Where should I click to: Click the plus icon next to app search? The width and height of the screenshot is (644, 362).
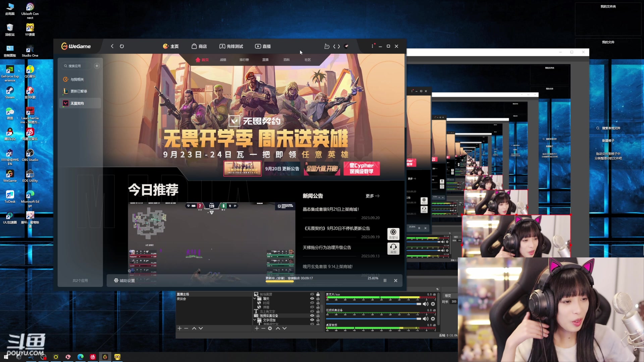coord(97,66)
